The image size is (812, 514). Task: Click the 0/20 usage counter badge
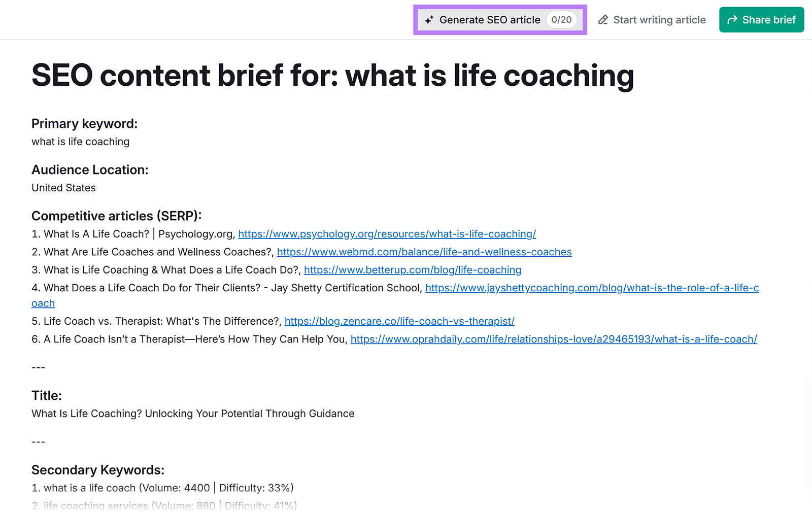click(561, 20)
